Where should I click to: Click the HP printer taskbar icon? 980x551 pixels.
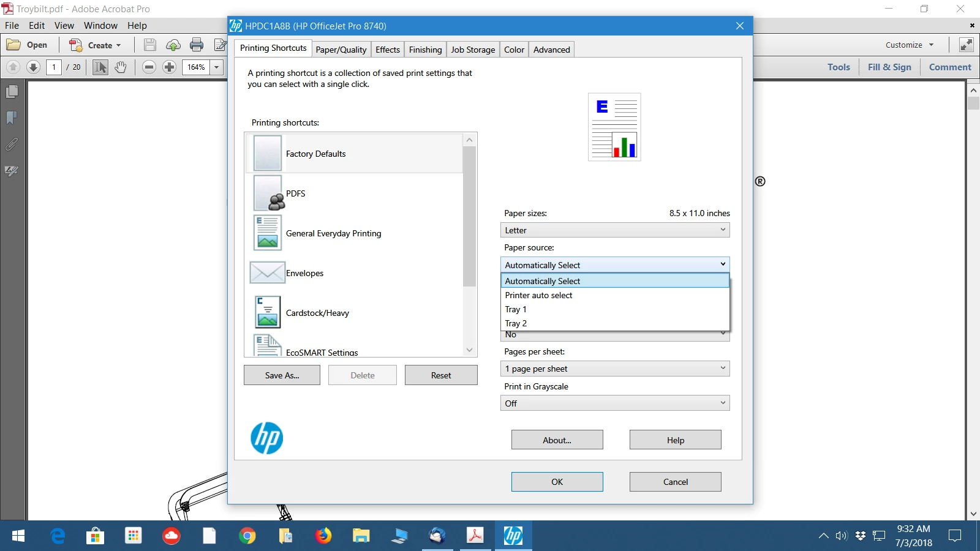click(513, 536)
